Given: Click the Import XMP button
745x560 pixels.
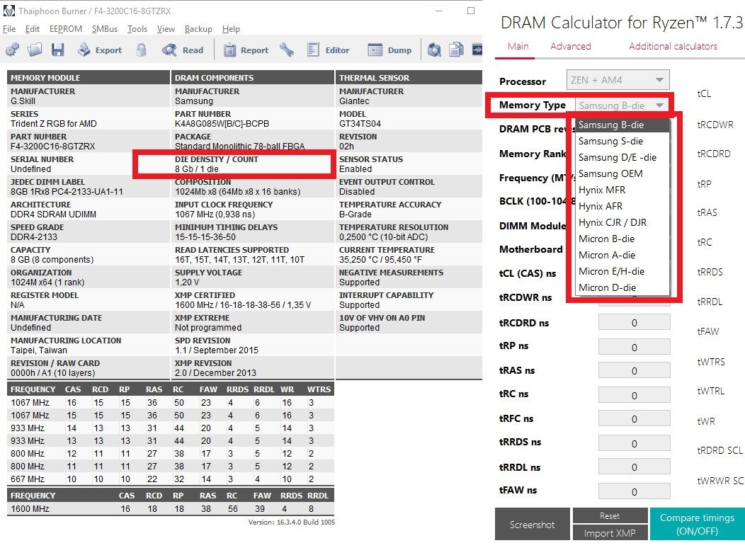Looking at the screenshot, I should 610,533.
